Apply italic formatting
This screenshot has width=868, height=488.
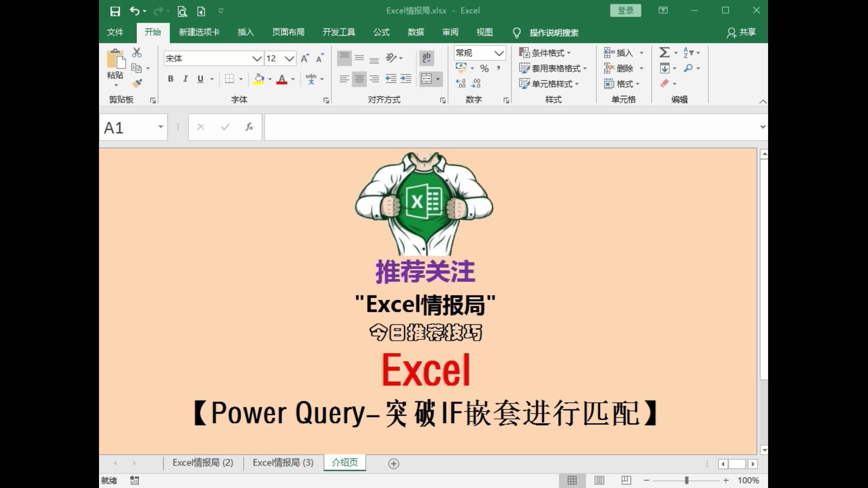click(185, 79)
